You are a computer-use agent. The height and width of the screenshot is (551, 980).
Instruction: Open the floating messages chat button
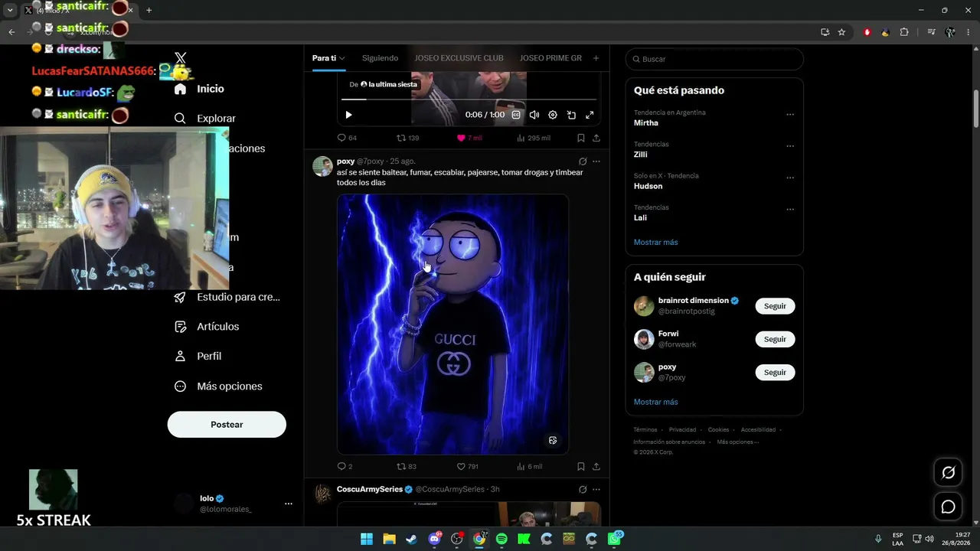click(x=948, y=507)
